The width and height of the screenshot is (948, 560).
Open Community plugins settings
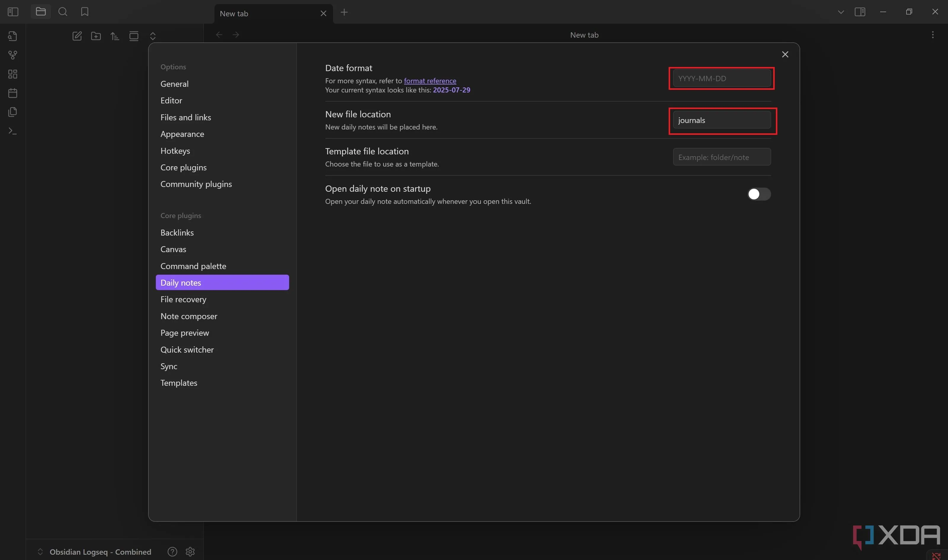222,184
